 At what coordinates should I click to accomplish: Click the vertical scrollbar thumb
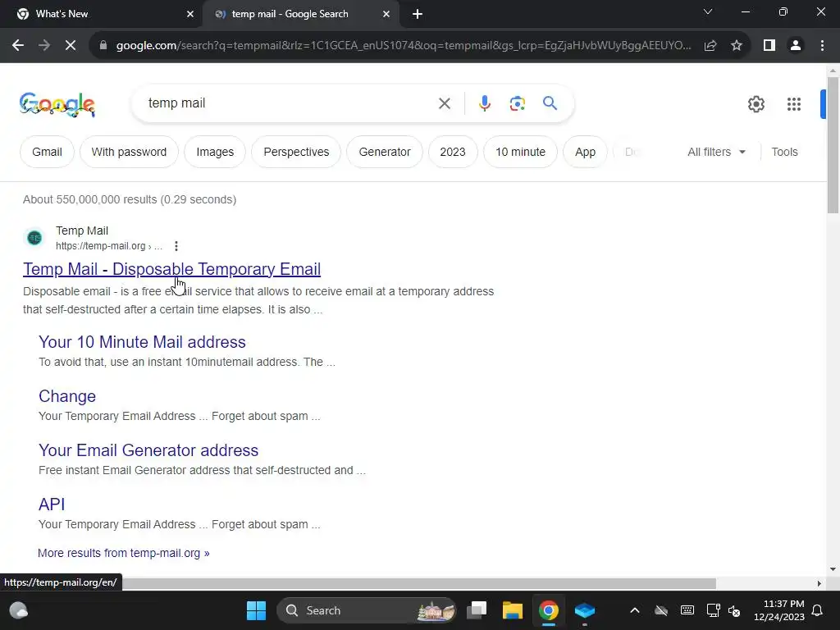(833, 144)
